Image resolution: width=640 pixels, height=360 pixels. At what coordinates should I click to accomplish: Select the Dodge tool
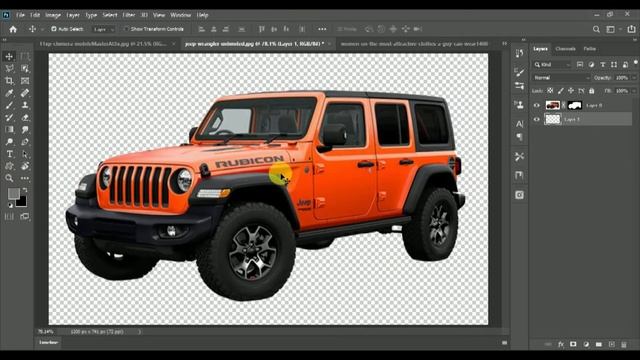point(9,142)
